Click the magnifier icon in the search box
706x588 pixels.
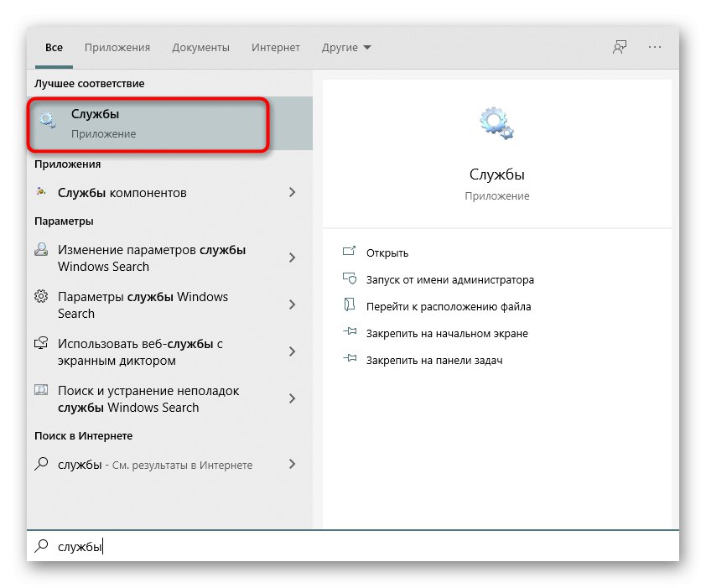[39, 546]
